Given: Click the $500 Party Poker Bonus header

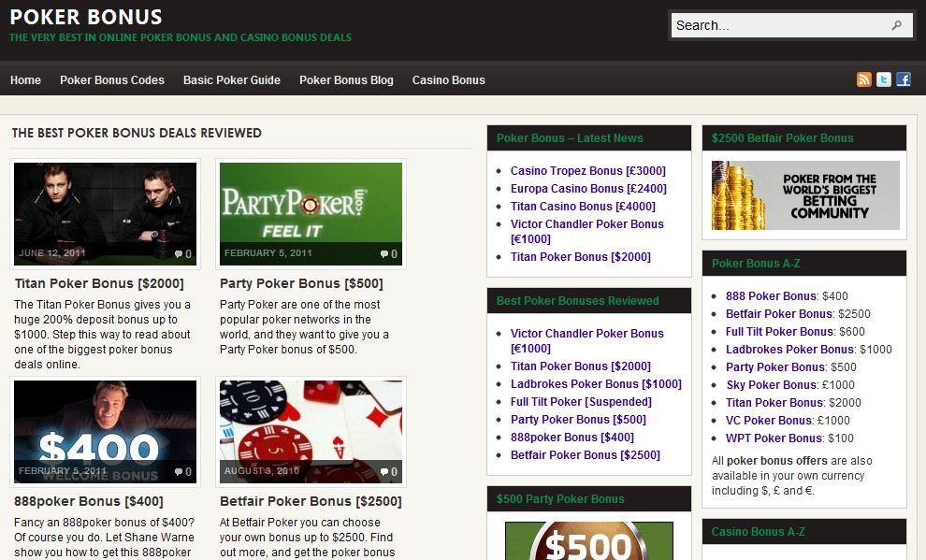Looking at the screenshot, I should 588,498.
